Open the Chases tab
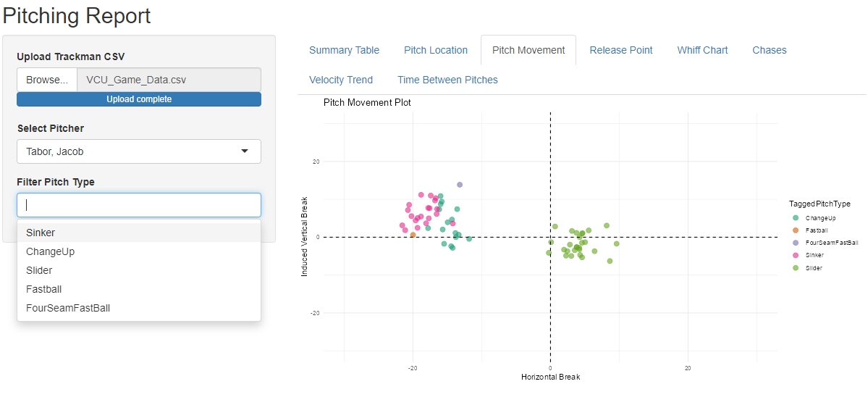868x405 pixels. (x=769, y=50)
